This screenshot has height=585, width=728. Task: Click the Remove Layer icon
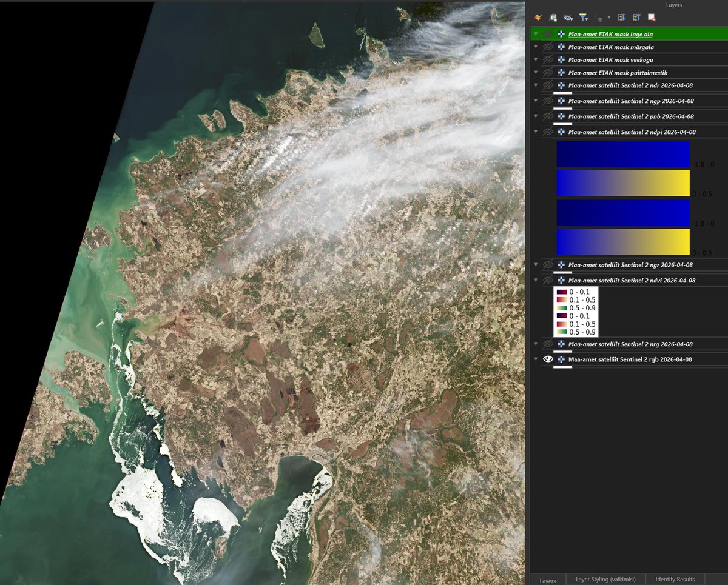click(652, 18)
